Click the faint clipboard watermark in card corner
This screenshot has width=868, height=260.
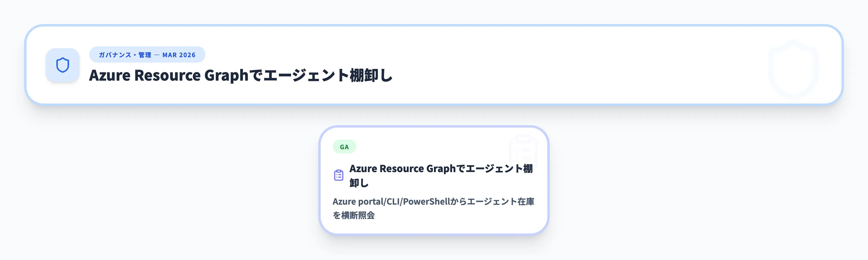point(523,150)
